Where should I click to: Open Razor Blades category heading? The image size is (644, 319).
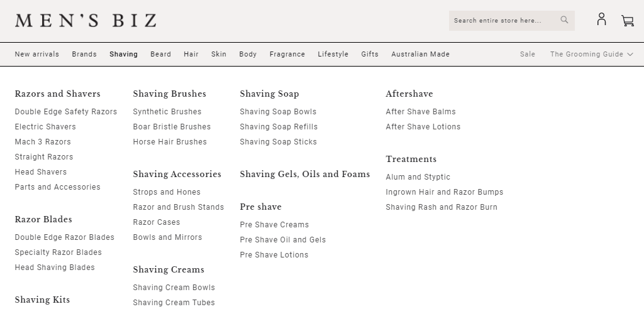coord(43,219)
